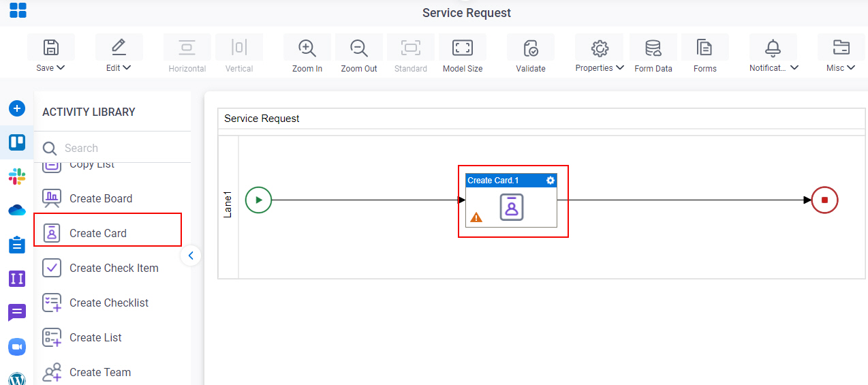Click the ACTIVITY LIBRARY heading
This screenshot has width=868, height=385.
point(89,112)
